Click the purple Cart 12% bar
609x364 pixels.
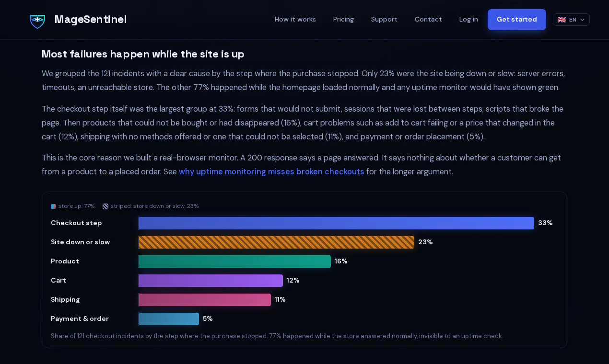tap(211, 281)
